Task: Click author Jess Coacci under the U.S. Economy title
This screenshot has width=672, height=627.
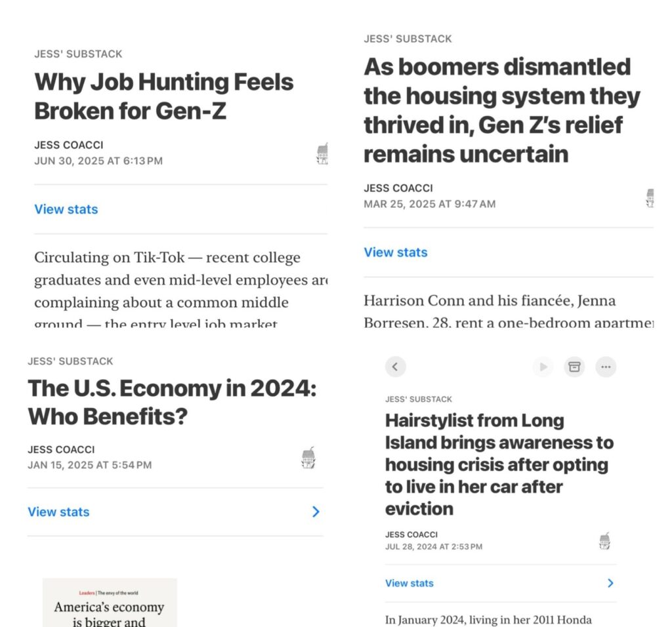Action: coord(61,449)
